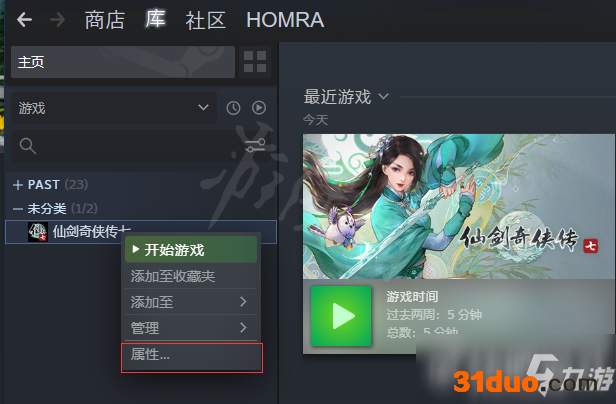
Task: Switch to grid collections view icon
Action: (x=255, y=62)
